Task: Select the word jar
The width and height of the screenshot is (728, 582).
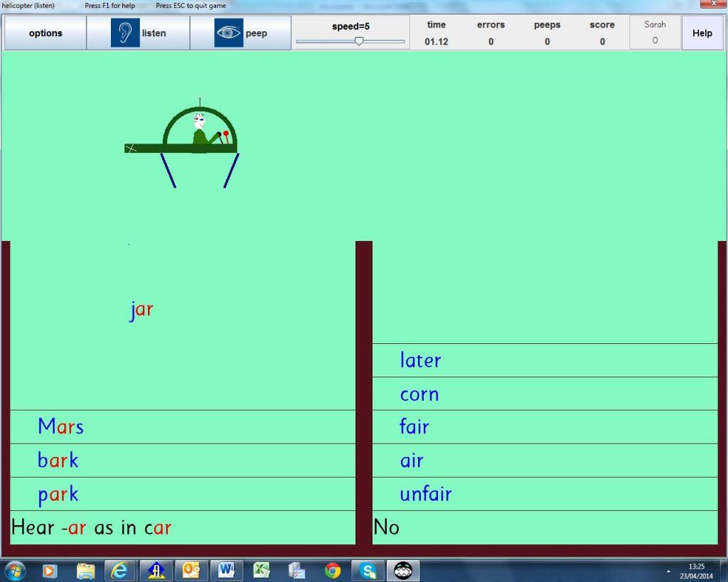Action: click(x=141, y=309)
